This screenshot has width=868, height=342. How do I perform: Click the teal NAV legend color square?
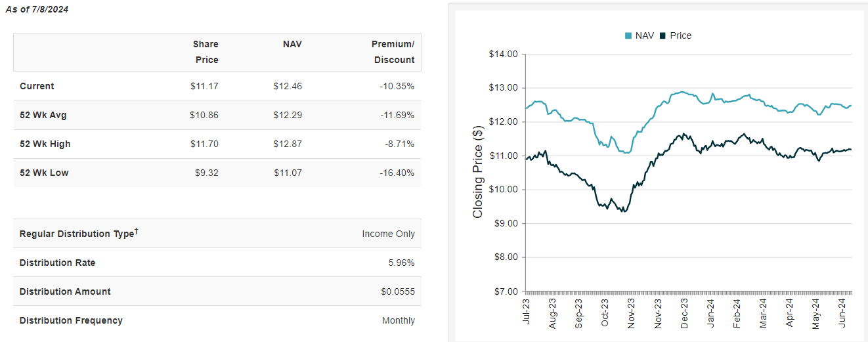tap(628, 36)
